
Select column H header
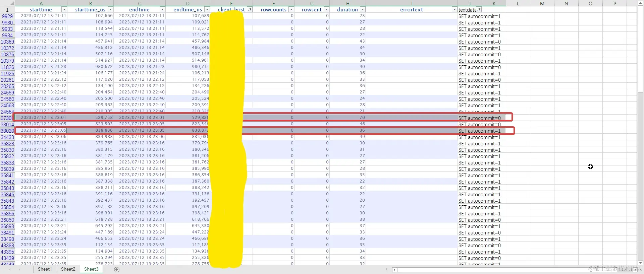coord(347,3)
